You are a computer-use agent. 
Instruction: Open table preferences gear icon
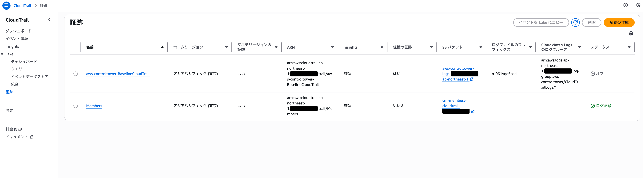pyautogui.click(x=631, y=33)
